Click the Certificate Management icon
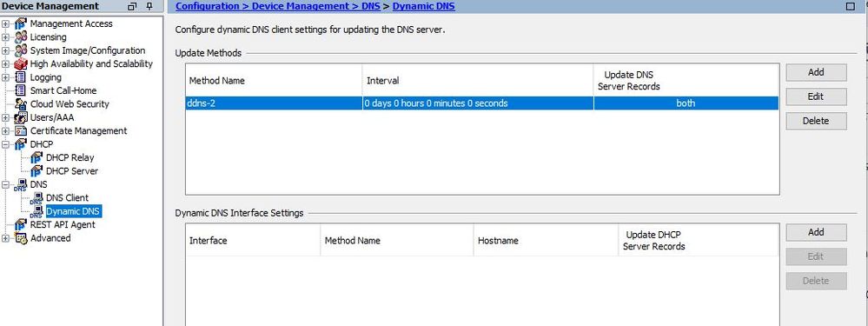Viewport: 868px width, 326px height. (21, 130)
